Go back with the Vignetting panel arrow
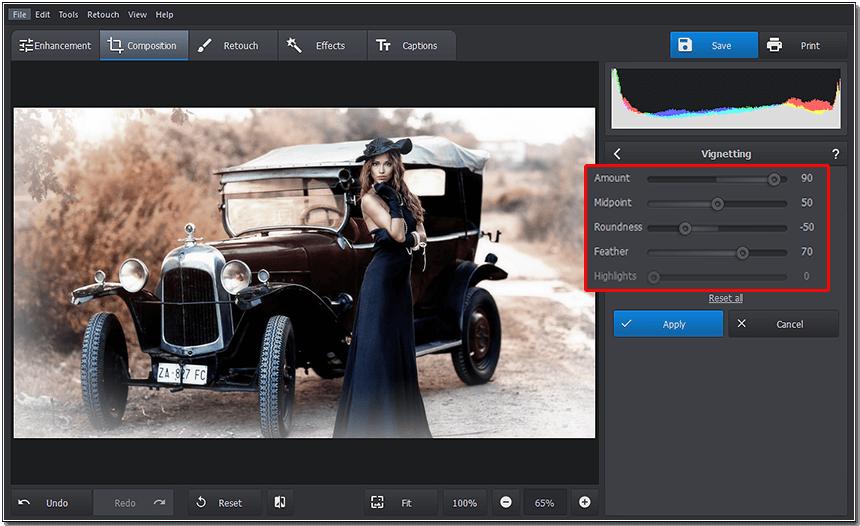The image size is (860, 526). [x=617, y=154]
